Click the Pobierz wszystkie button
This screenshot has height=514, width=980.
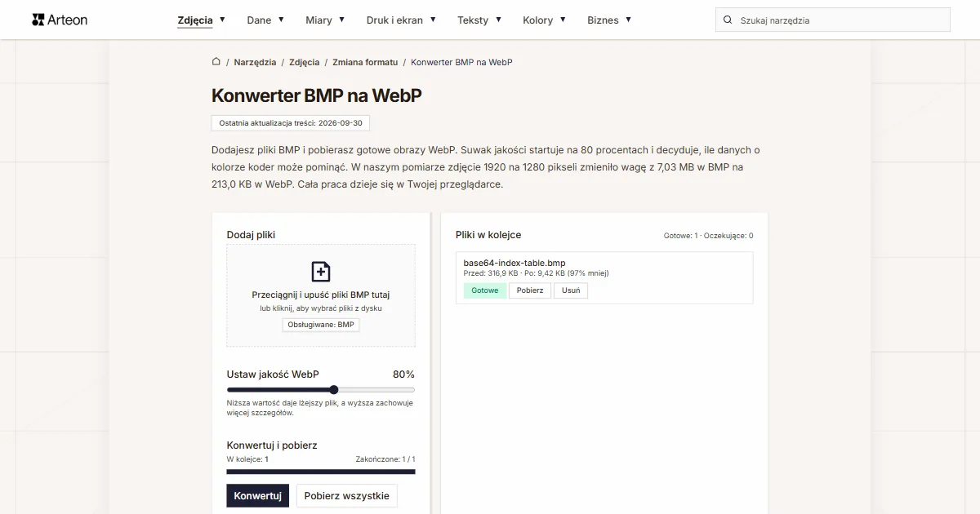(x=346, y=495)
